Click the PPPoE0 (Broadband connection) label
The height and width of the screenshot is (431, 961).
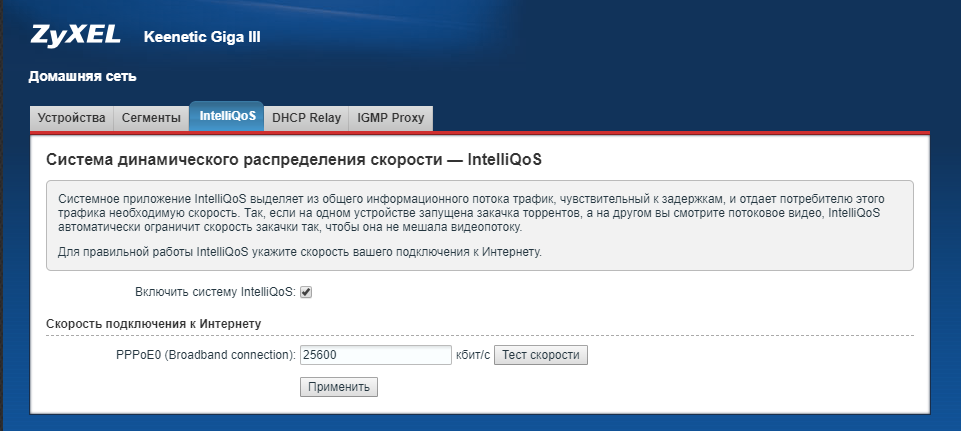206,355
